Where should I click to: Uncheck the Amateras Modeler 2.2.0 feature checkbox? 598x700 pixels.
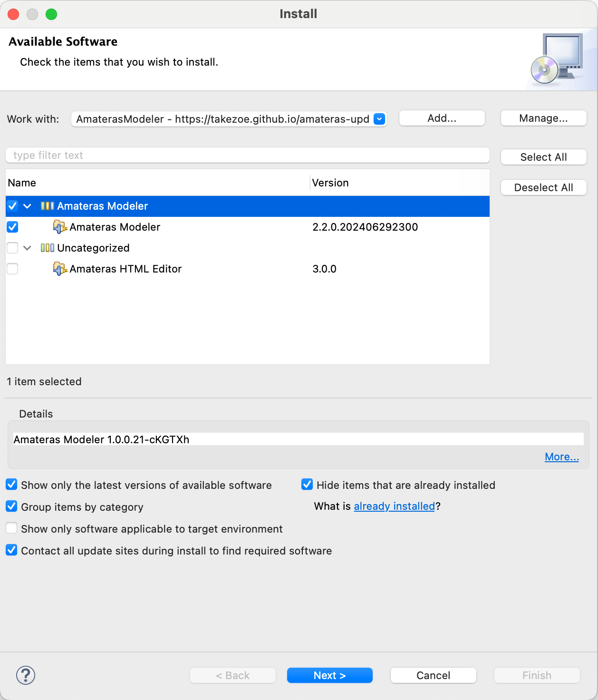pyautogui.click(x=13, y=227)
